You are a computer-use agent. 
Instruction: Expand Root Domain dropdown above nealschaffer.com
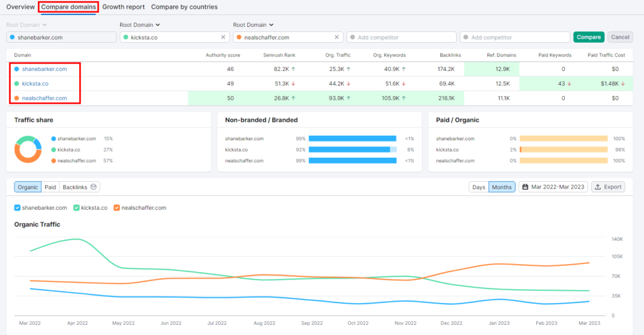[253, 25]
